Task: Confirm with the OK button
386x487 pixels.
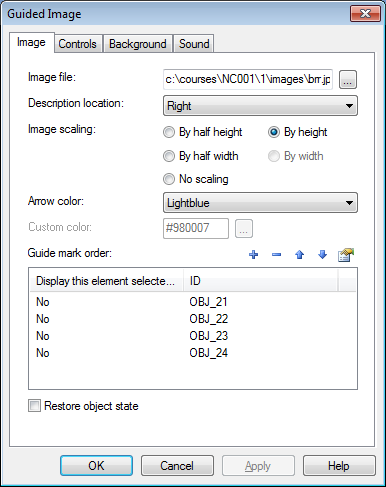Action: (x=96, y=465)
